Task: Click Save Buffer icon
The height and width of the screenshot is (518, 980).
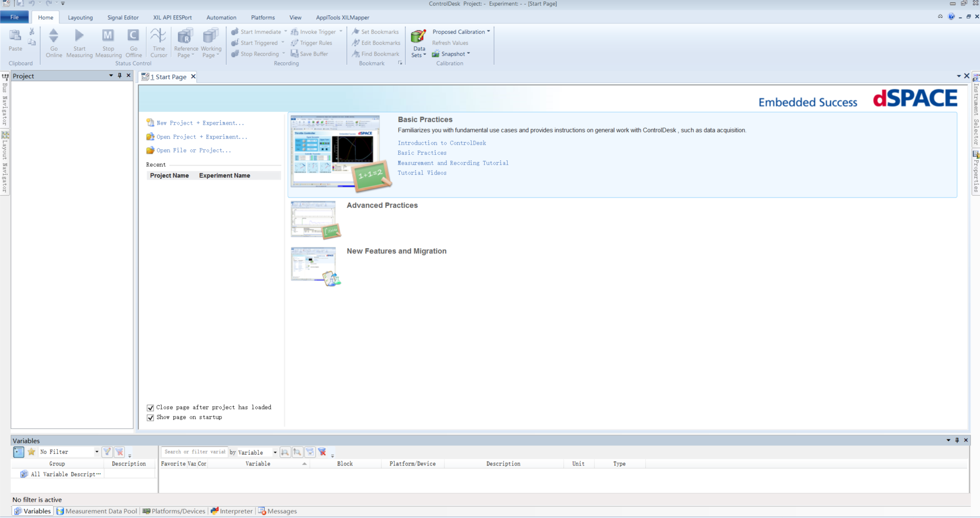Action: tap(294, 54)
